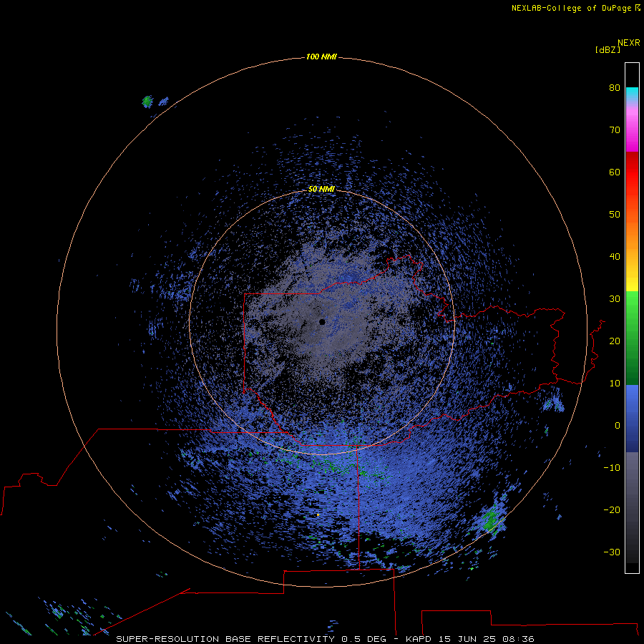Pick the bright green band below 30 dBZ
The image size is (644, 644).
[x=632, y=304]
